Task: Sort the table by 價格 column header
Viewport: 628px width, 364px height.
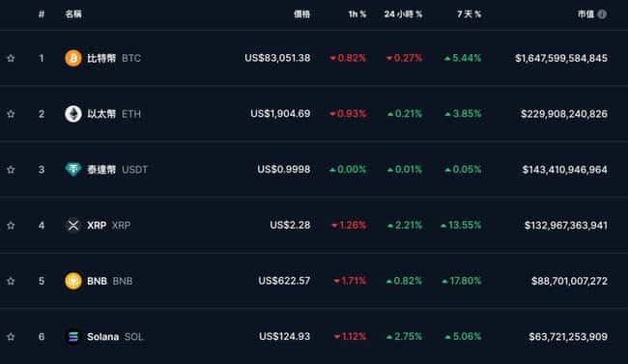Action: [x=302, y=14]
